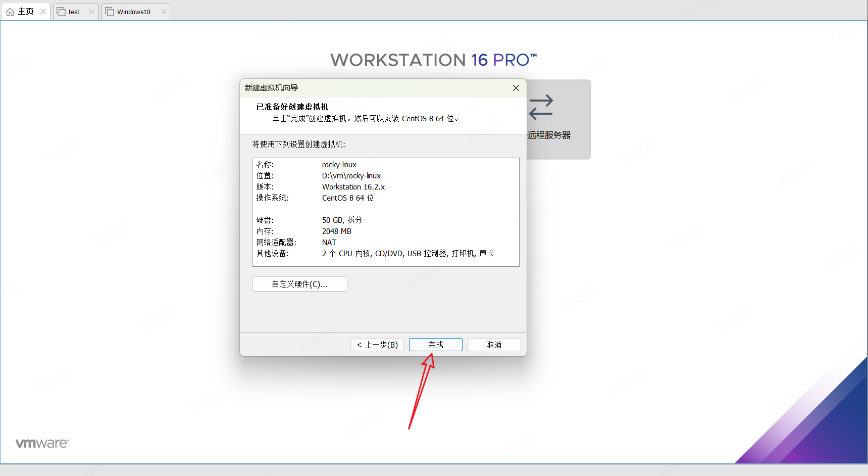Screen dimensions: 868x476
Task: Click the 硬盘: label
Action: pos(265,220)
